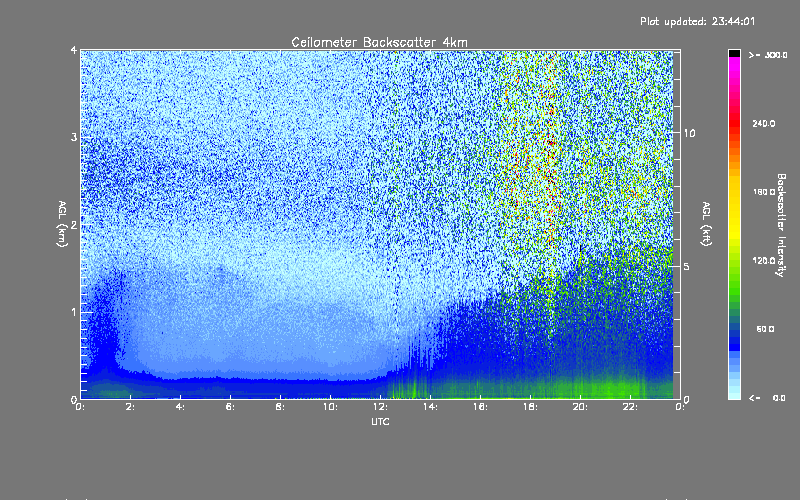Click the "2:" UTC hour tick label

[130, 407]
